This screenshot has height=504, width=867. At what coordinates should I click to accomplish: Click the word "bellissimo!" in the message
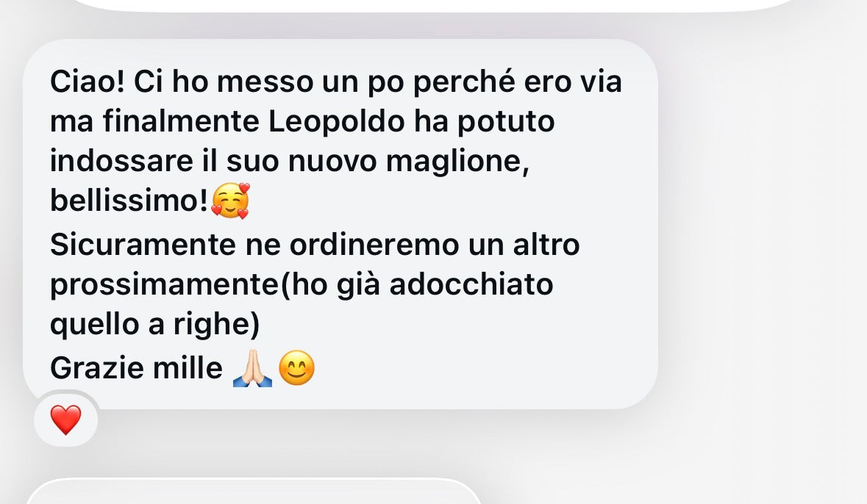[129, 200]
